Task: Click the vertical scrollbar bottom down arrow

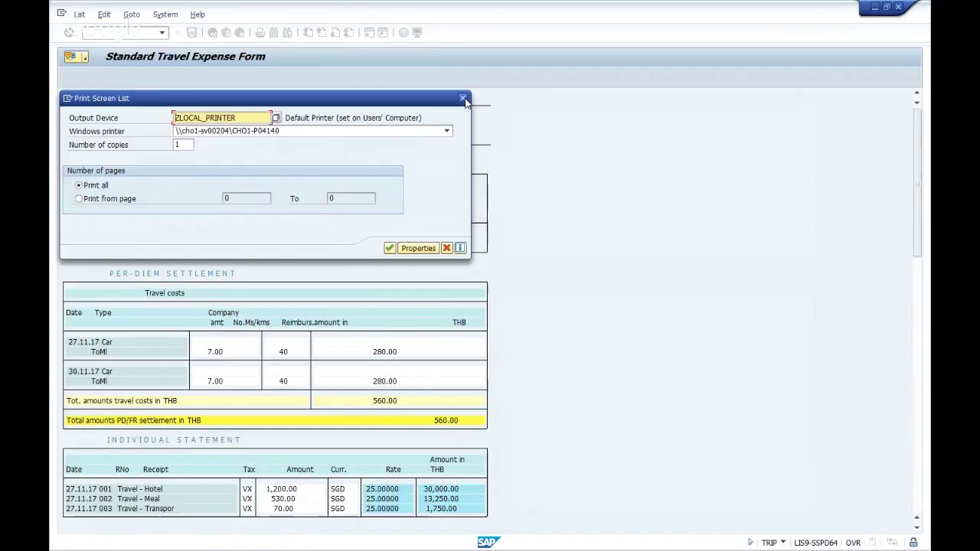Action: pos(916,527)
